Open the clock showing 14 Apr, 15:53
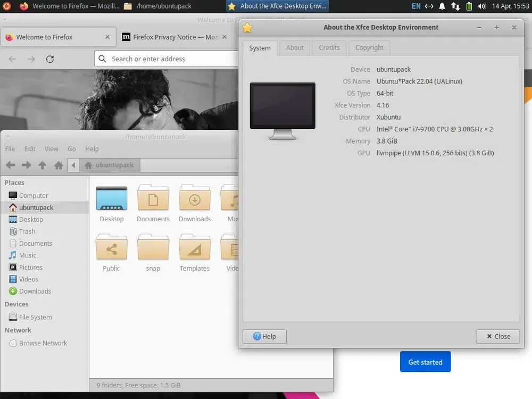The height and width of the screenshot is (399, 532). (510, 6)
